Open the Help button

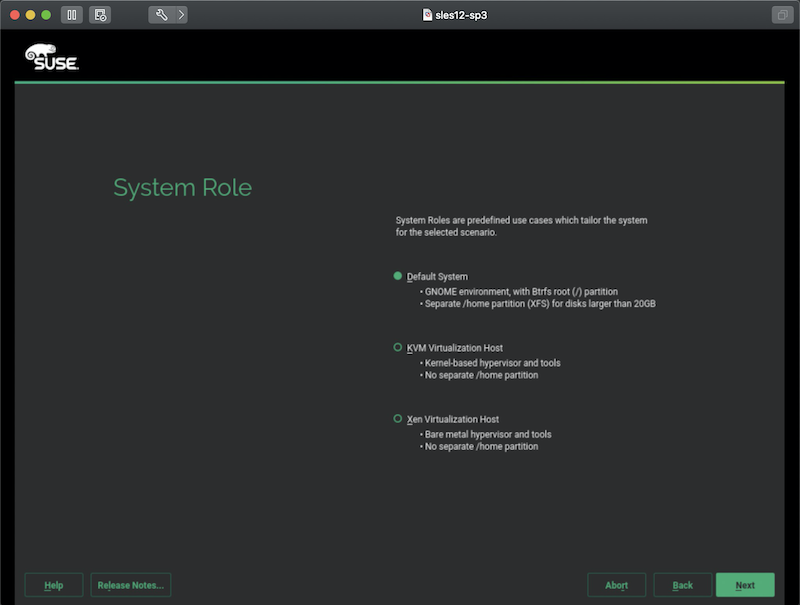tap(54, 585)
